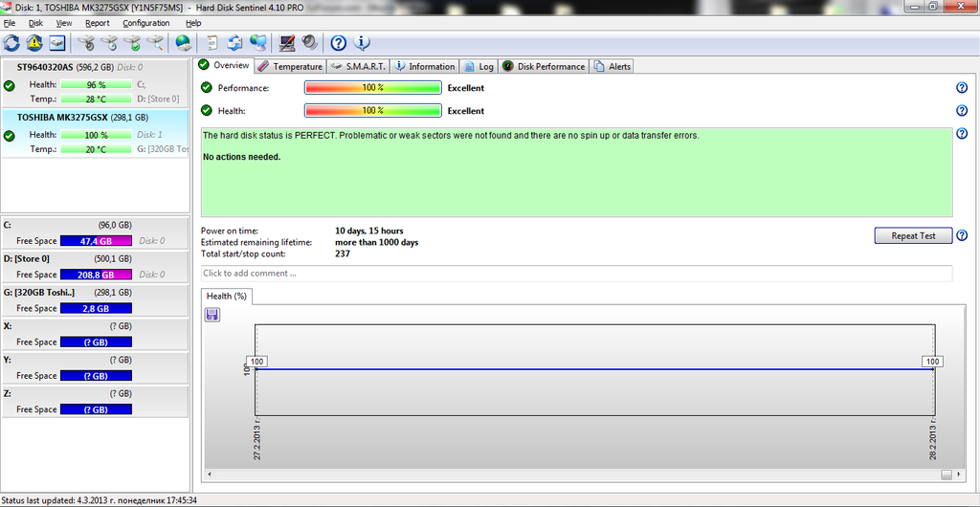Viewport: 980px width, 507px height.
Task: Switch to the Overview tab
Action: 224,65
